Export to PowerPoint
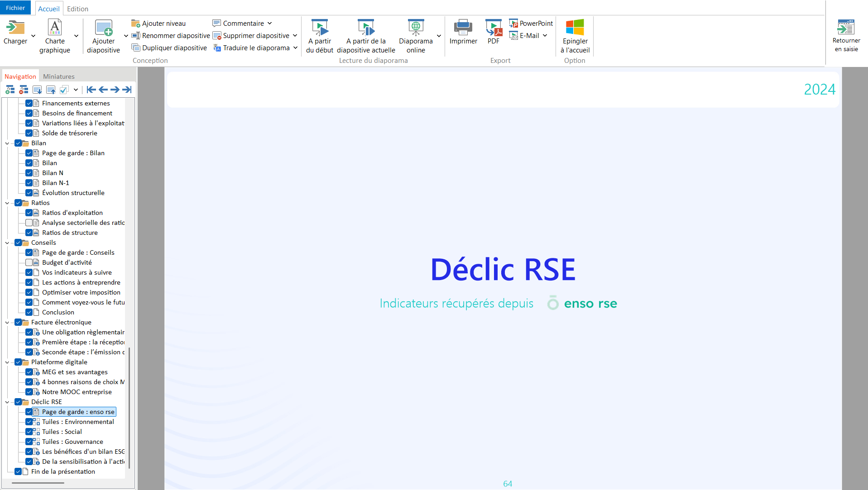Viewport: 868px width, 490px height. point(531,24)
